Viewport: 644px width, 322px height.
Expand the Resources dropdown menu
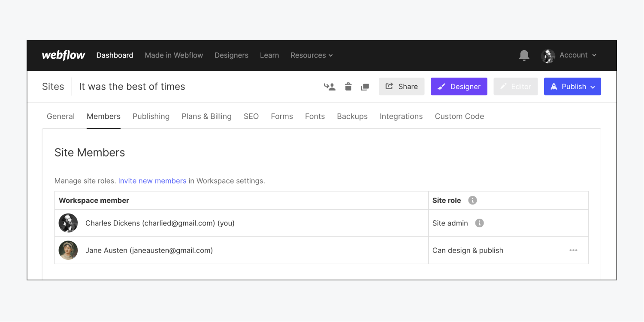pyautogui.click(x=311, y=55)
